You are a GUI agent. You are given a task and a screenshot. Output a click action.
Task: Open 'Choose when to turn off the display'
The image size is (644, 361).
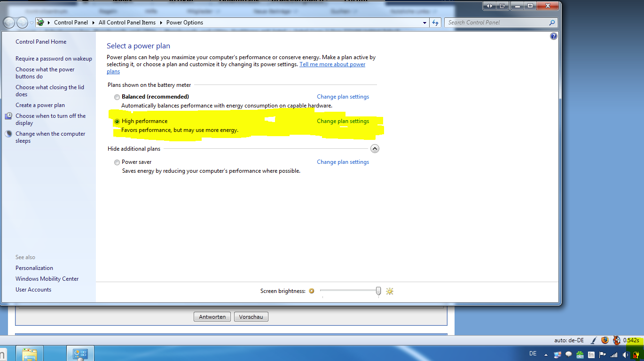coord(51,119)
